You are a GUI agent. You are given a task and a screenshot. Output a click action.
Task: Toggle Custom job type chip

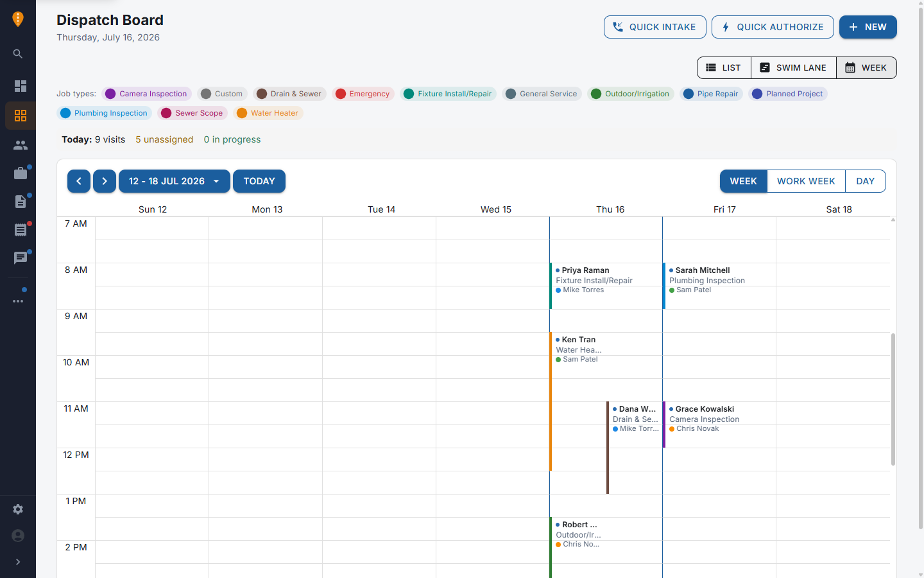pos(222,94)
